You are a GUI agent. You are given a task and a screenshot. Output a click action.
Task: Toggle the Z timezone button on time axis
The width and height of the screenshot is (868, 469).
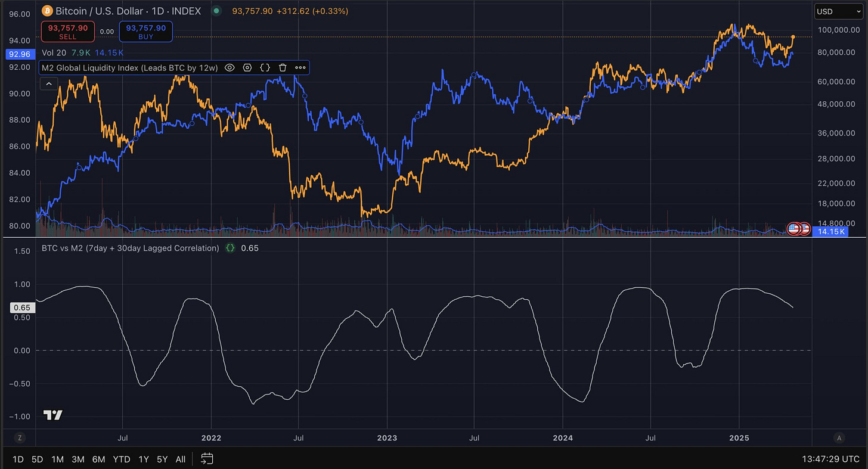(x=20, y=438)
